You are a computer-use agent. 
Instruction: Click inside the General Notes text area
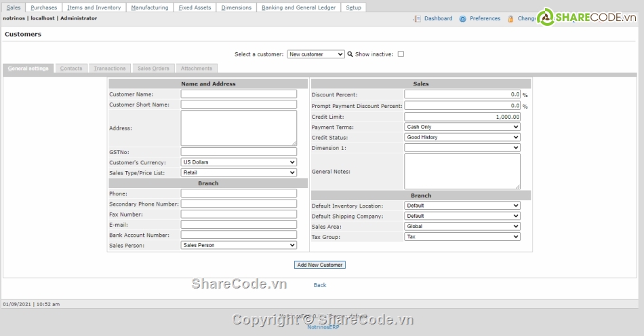(462, 171)
